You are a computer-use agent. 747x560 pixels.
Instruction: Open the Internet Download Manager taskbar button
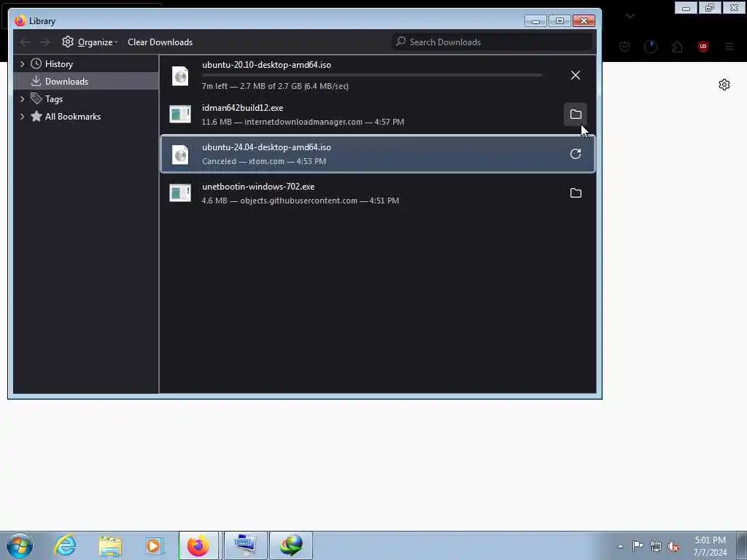(x=291, y=545)
